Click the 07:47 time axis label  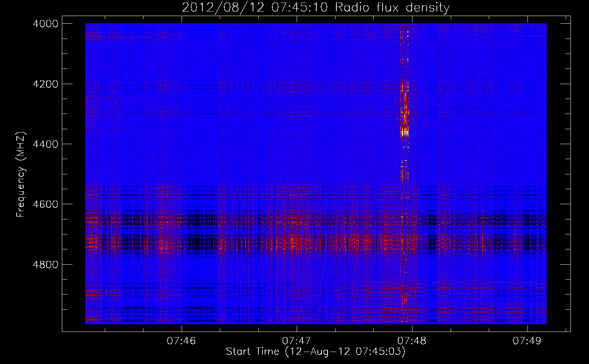pyautogui.click(x=297, y=341)
